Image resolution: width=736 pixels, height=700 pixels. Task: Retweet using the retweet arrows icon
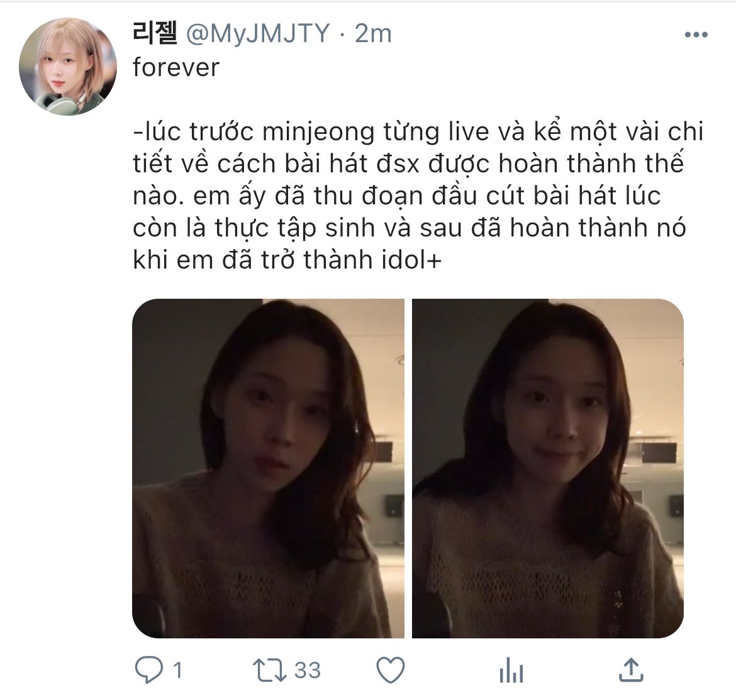(x=269, y=670)
